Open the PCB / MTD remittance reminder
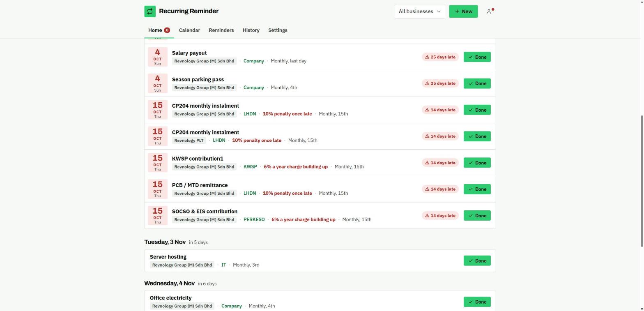 click(200, 185)
